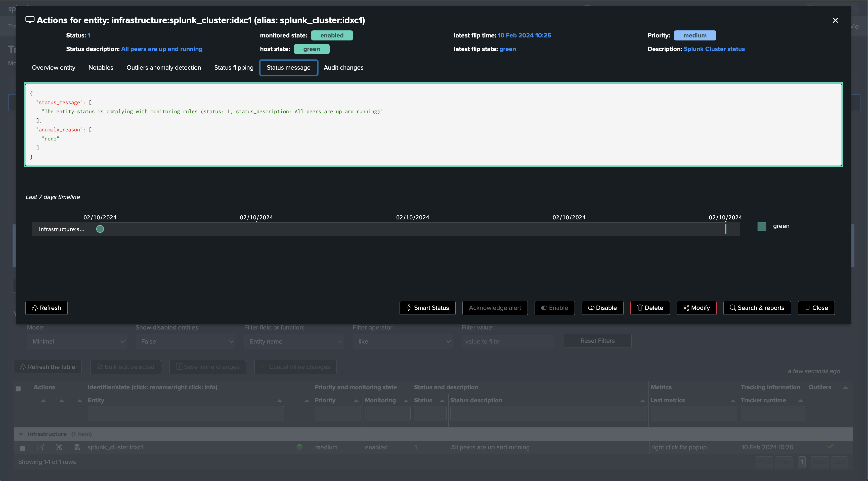Click Bulk edit selected button

(x=125, y=367)
